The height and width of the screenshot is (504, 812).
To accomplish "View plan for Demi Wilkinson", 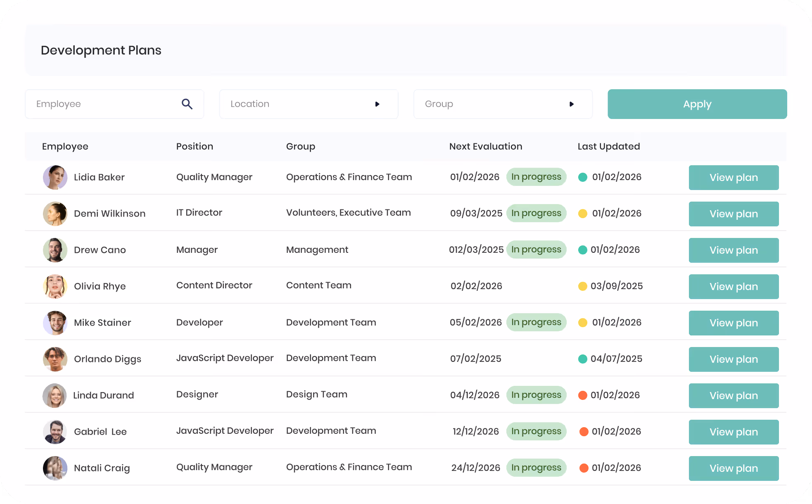I will coord(734,214).
